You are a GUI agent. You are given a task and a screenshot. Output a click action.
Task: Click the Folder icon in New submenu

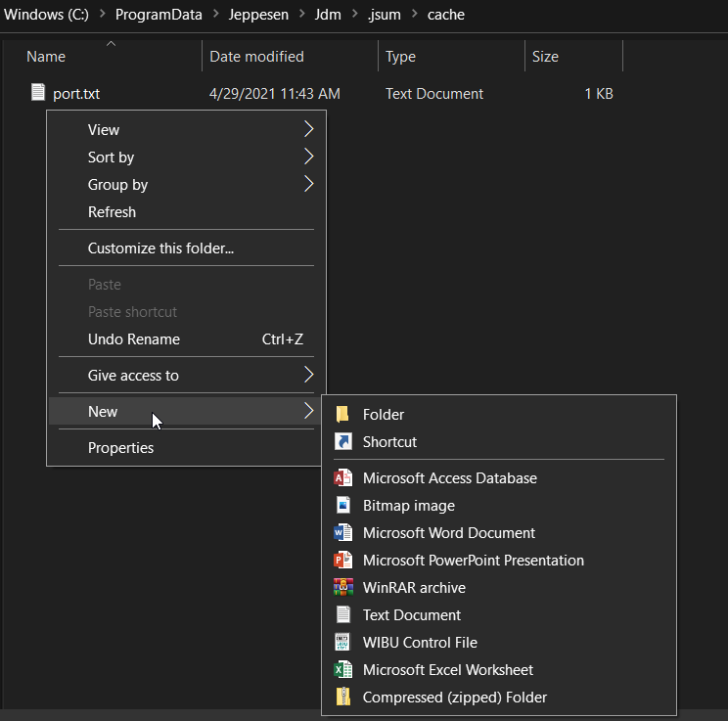click(x=342, y=415)
